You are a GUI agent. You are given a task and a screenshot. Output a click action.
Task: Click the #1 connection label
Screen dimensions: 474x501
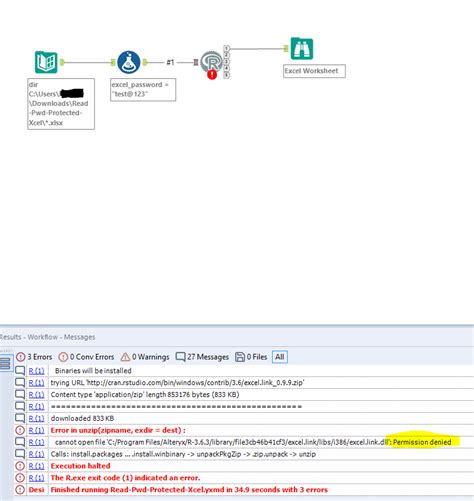[x=170, y=62]
